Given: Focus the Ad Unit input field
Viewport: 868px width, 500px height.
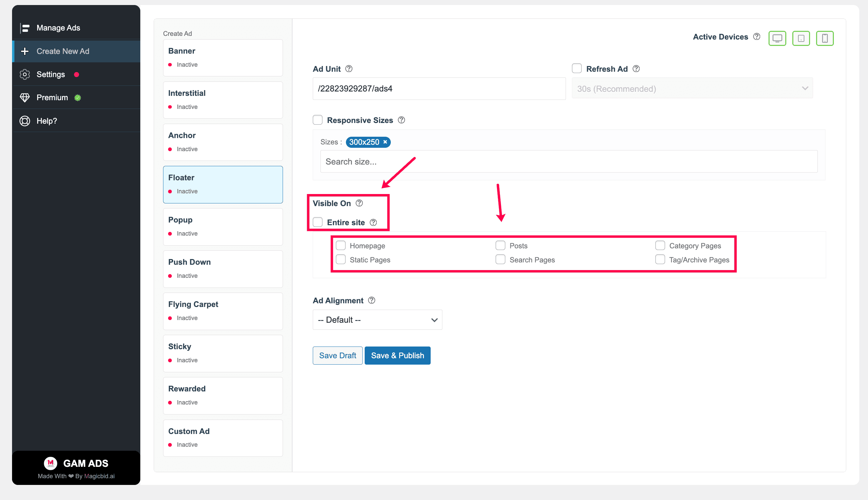Looking at the screenshot, I should [439, 88].
